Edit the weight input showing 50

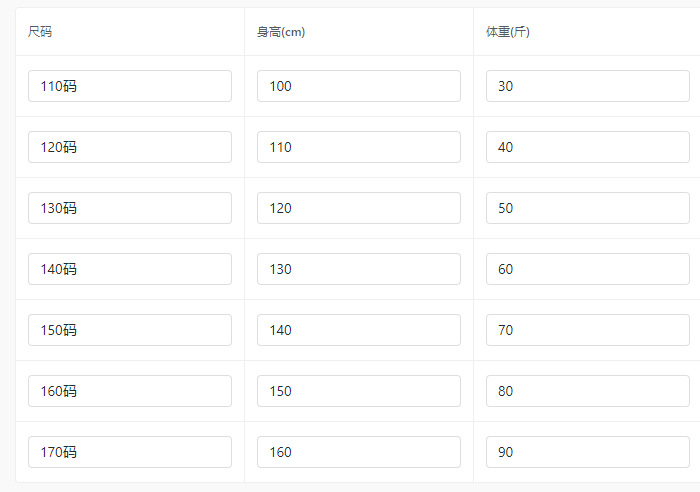pyautogui.click(x=587, y=208)
